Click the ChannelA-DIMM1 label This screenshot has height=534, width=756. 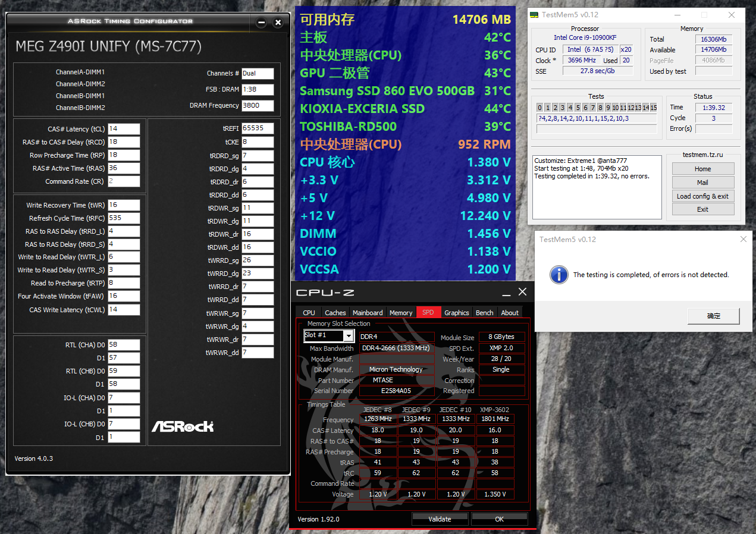pyautogui.click(x=80, y=72)
